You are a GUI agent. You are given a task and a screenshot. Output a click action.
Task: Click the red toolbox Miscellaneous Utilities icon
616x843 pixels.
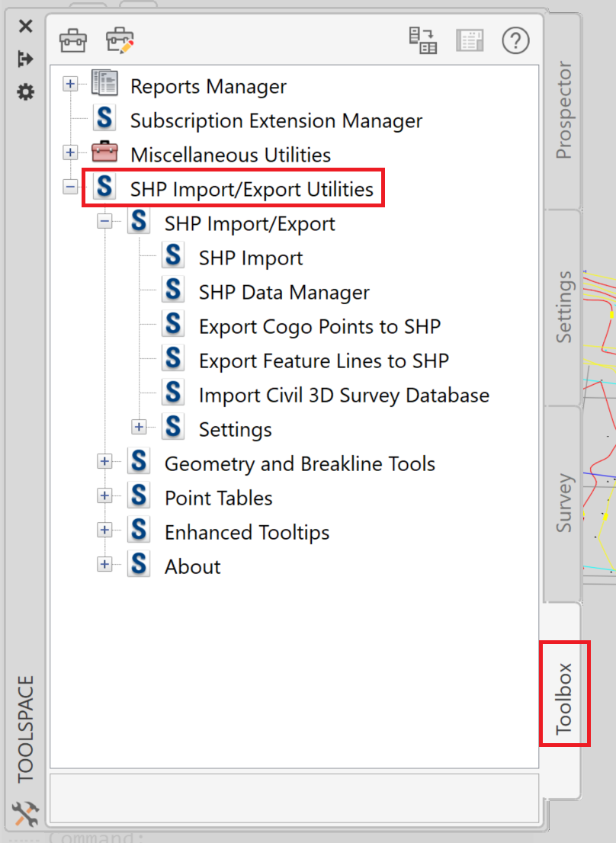pos(104,152)
